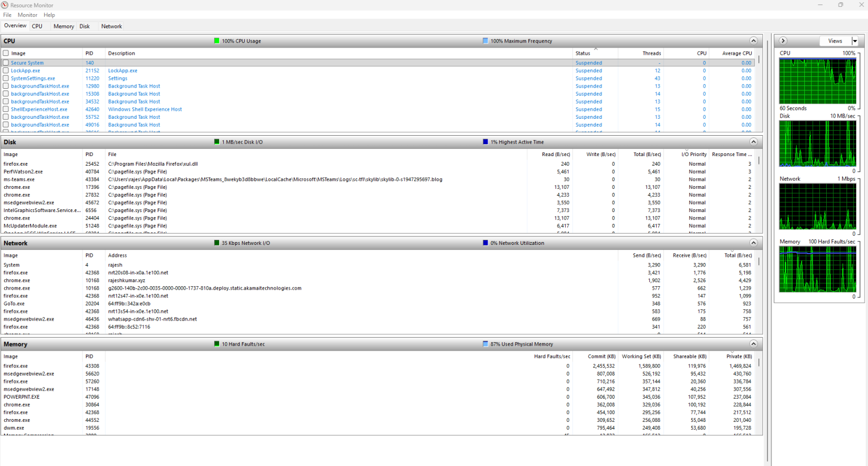The image size is (868, 466).
Task: Open the Views dropdown arrow
Action: coord(854,41)
